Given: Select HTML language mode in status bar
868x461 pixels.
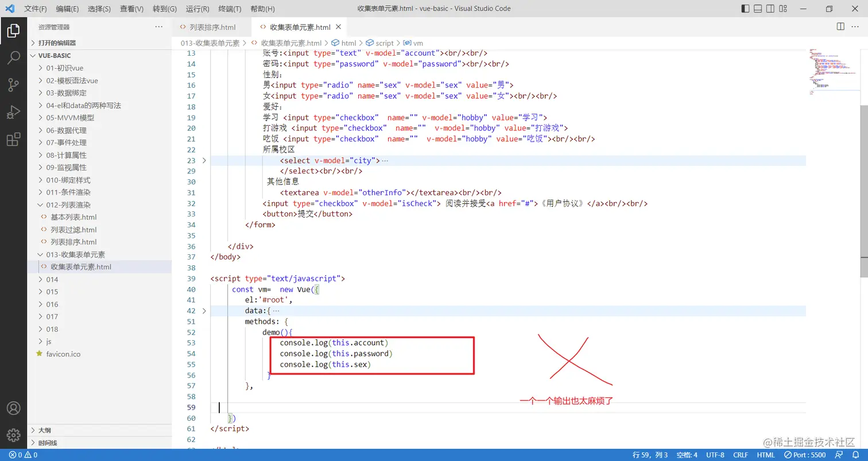Looking at the screenshot, I should pyautogui.click(x=766, y=455).
